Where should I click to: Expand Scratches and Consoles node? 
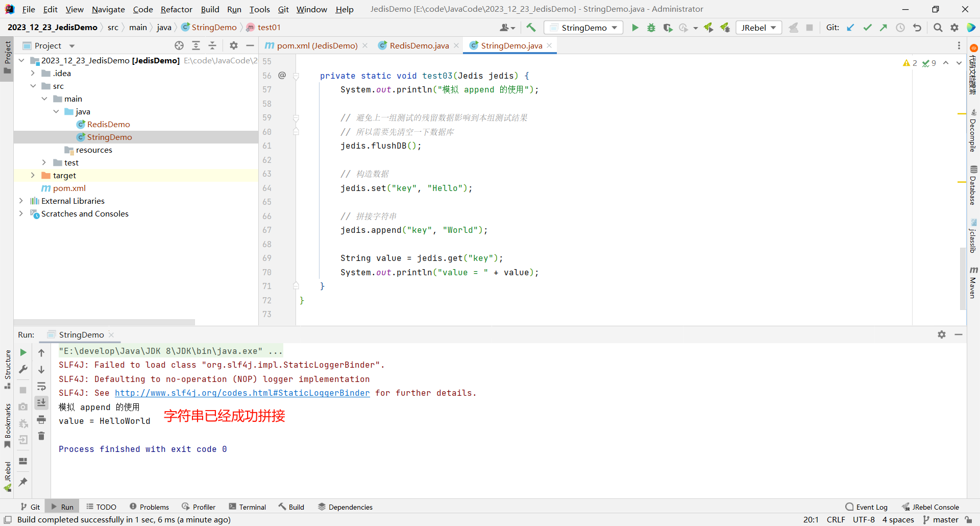click(21, 213)
